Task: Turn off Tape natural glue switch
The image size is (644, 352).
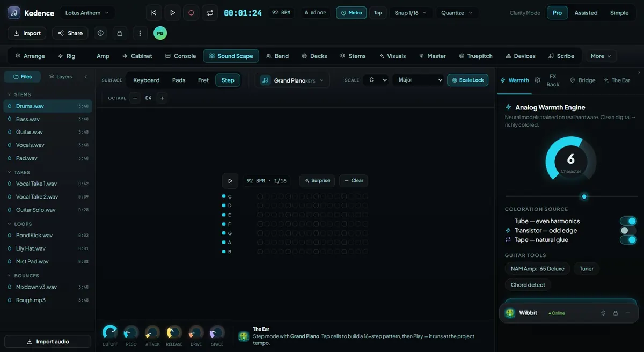Action: coord(628,240)
